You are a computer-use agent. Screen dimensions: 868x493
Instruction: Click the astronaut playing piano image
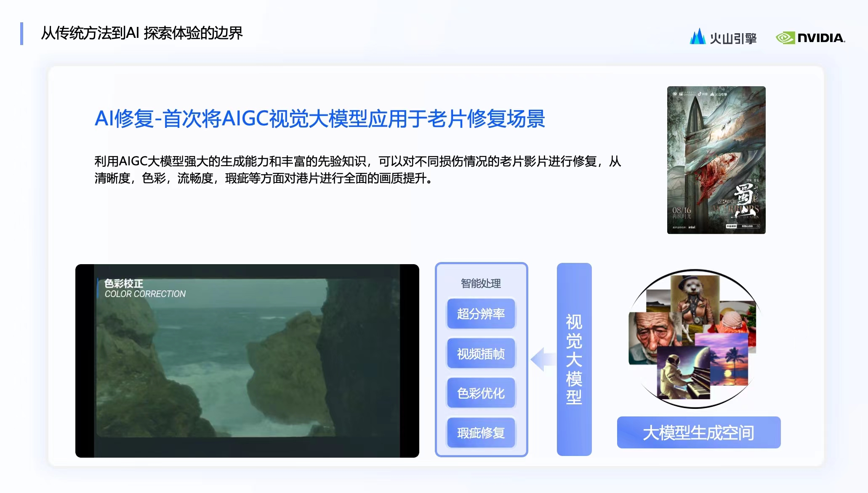(x=681, y=374)
